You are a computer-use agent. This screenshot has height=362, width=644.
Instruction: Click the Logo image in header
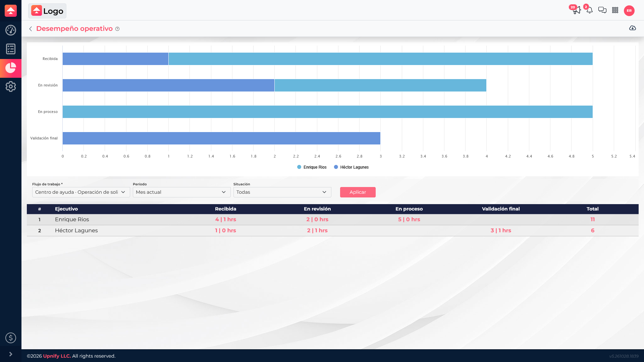(47, 11)
